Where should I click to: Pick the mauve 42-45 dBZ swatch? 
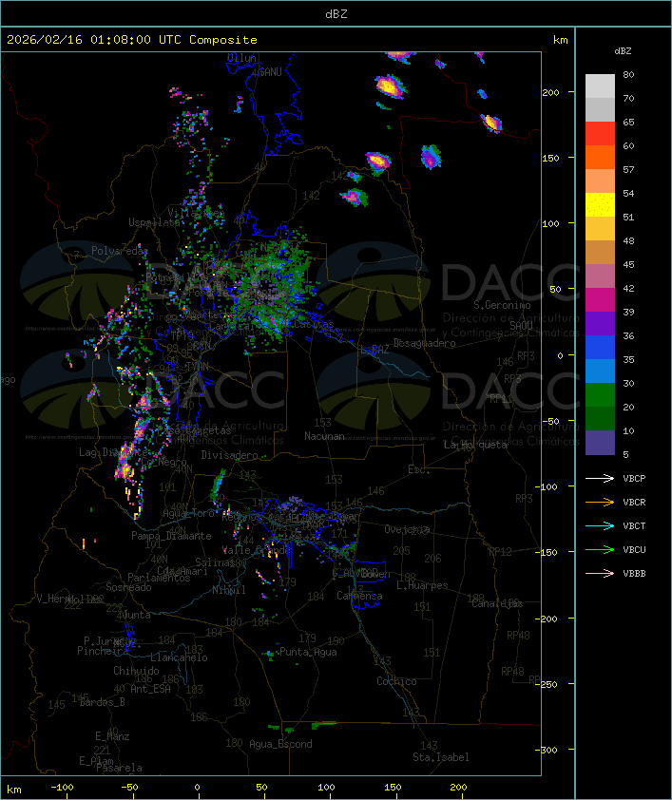(x=600, y=276)
